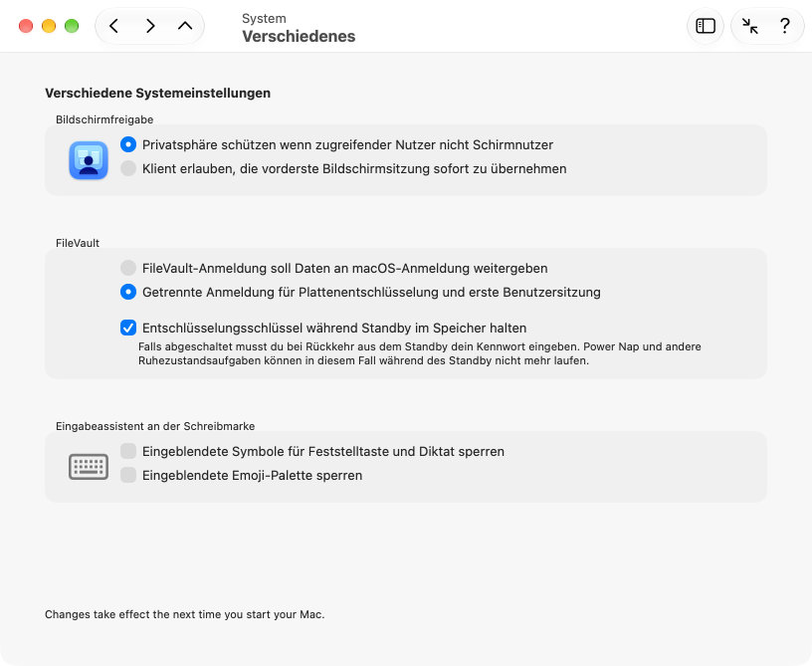Go forward with the right chevron
Viewport: 812px width, 666px height.
(x=150, y=26)
